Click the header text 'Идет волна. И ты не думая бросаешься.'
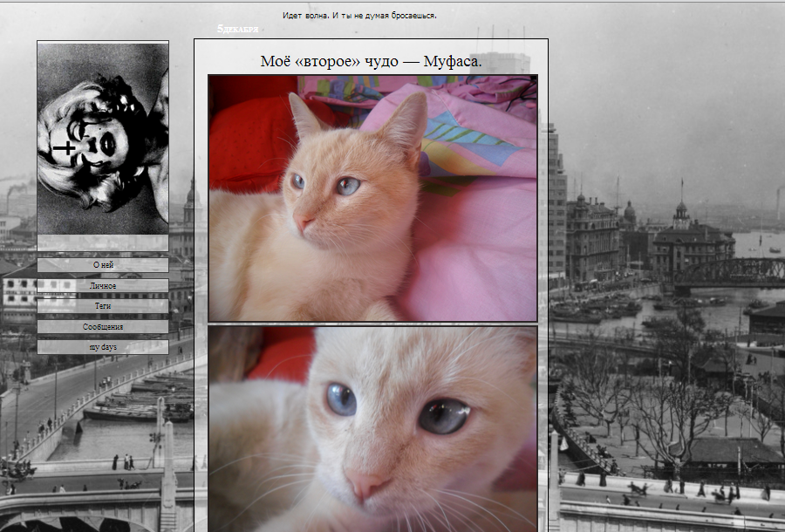Screen dimensions: 785x532 pyautogui.click(x=359, y=16)
